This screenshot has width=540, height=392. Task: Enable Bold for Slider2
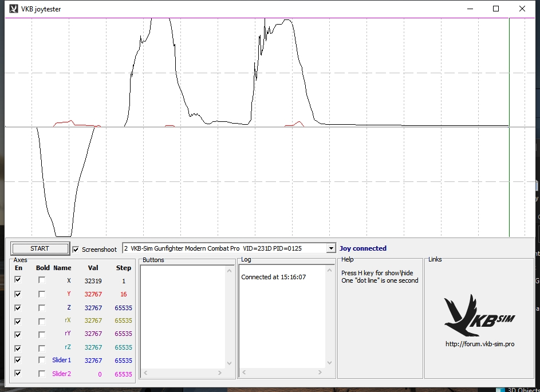point(42,374)
